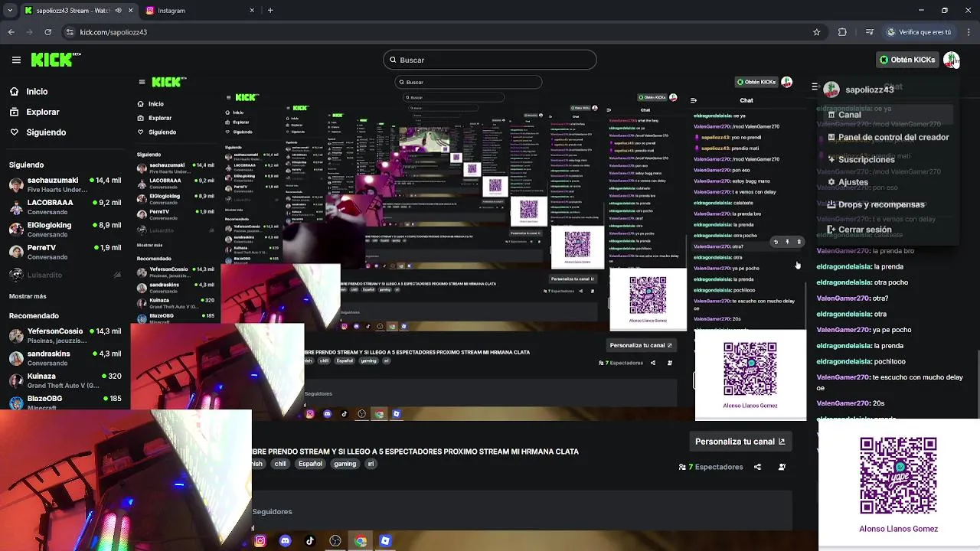Screen dimensions: 980x551
Task: Open the Kick hamburger sidebar menu
Action: click(x=16, y=60)
